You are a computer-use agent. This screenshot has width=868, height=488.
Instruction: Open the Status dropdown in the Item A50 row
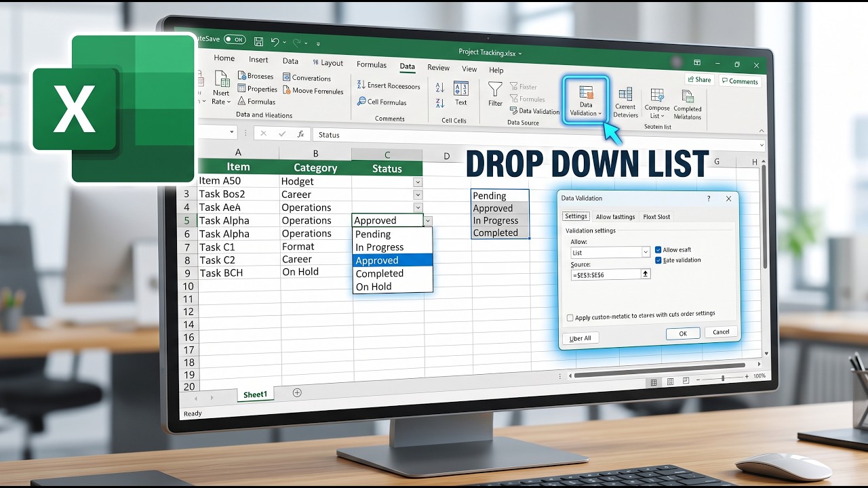pyautogui.click(x=418, y=182)
